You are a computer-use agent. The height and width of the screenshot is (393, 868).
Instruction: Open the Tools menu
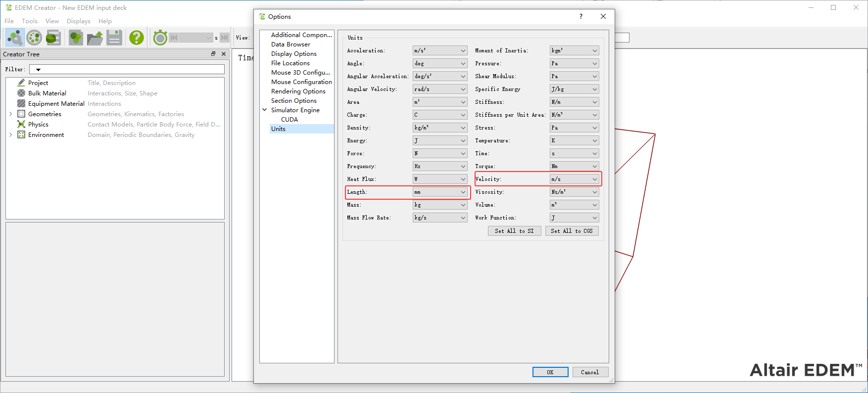[x=29, y=21]
